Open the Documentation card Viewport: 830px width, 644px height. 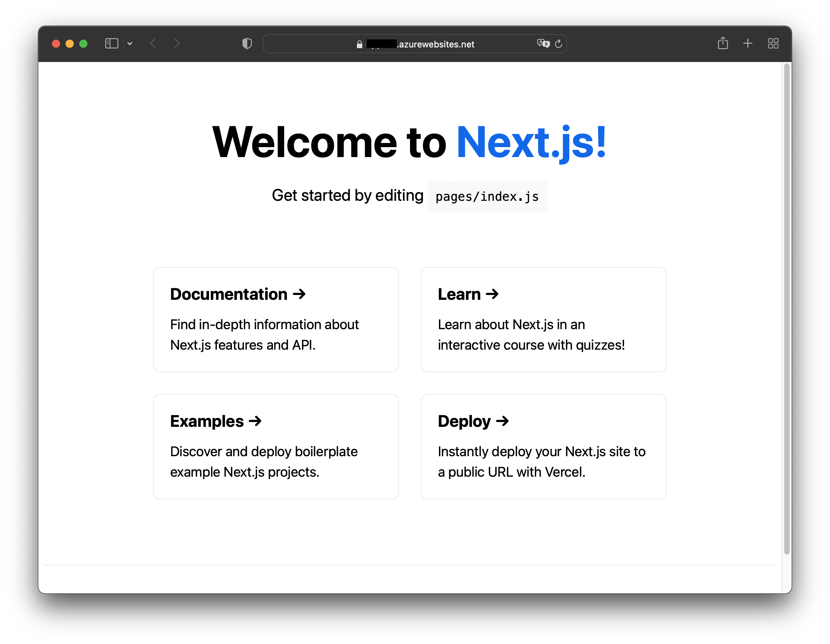tap(276, 319)
